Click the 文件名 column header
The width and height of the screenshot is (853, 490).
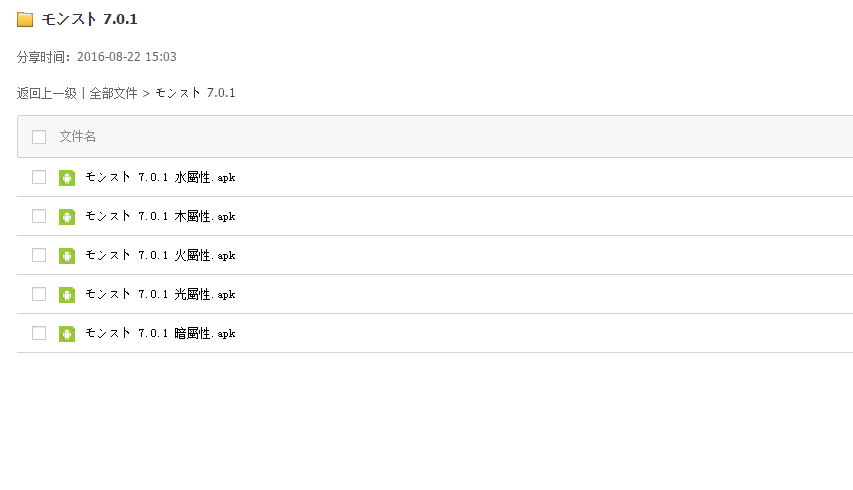(78, 137)
